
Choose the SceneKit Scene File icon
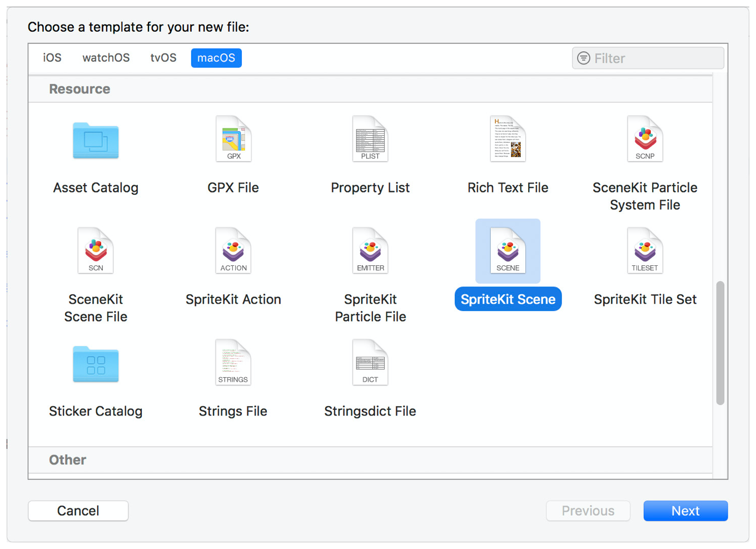96,251
